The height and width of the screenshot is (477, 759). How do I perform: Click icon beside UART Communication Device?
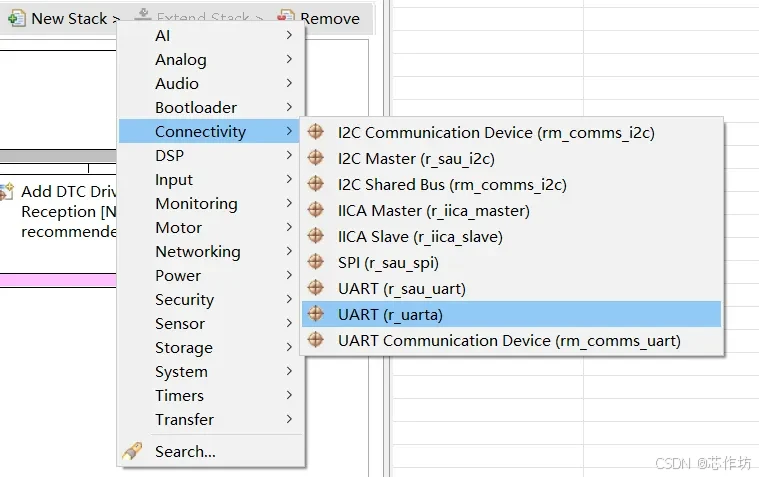[x=316, y=339]
